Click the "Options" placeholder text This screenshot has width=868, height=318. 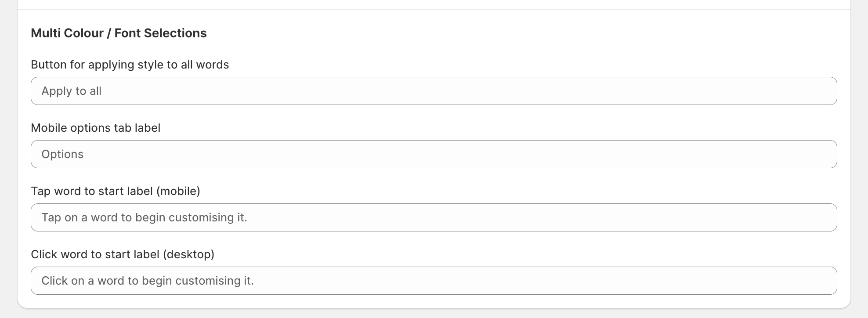click(x=62, y=154)
